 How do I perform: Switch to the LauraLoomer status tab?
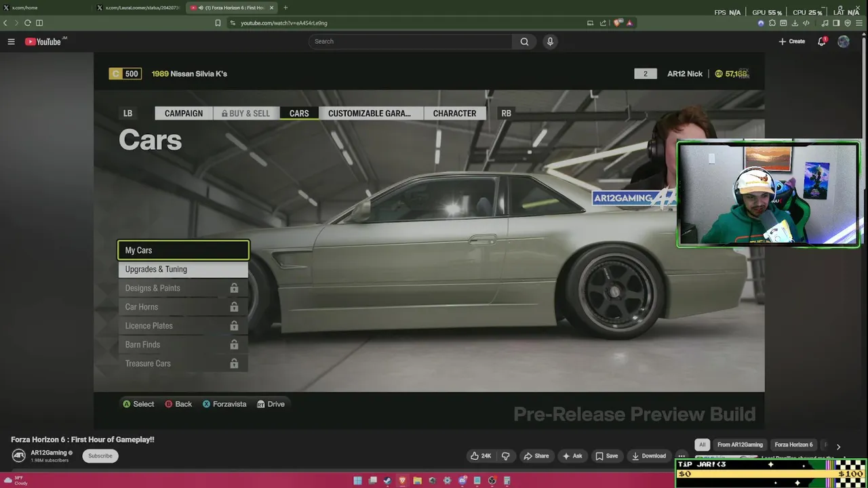138,7
